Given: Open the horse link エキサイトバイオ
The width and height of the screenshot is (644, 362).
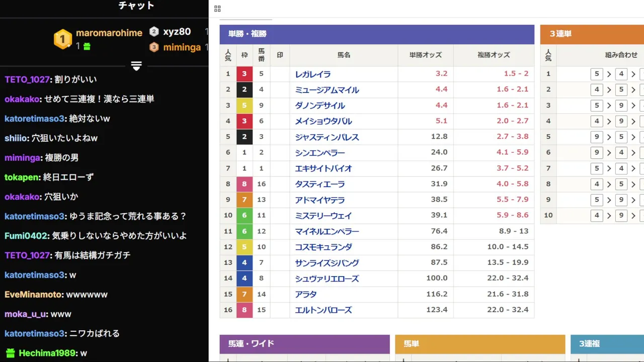Looking at the screenshot, I should click(324, 168).
